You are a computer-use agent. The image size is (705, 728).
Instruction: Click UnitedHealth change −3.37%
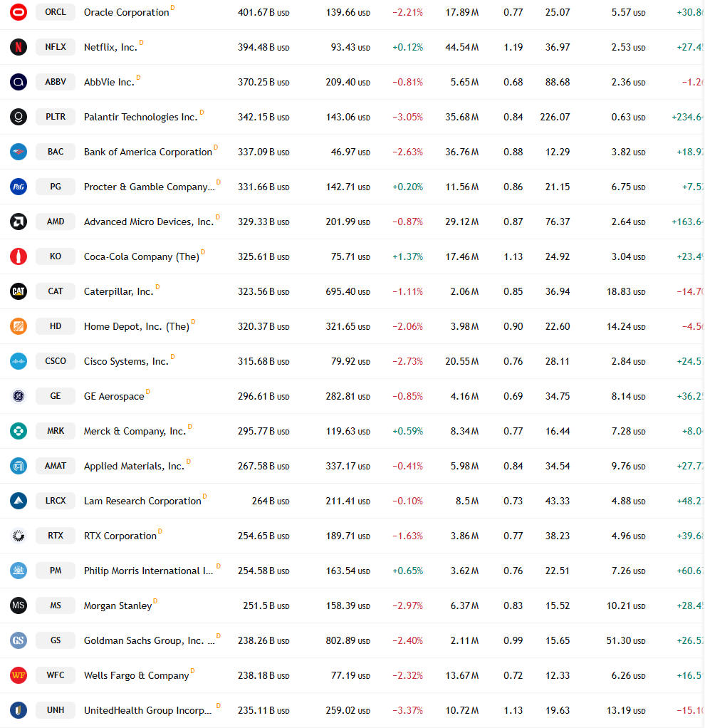pyautogui.click(x=407, y=710)
